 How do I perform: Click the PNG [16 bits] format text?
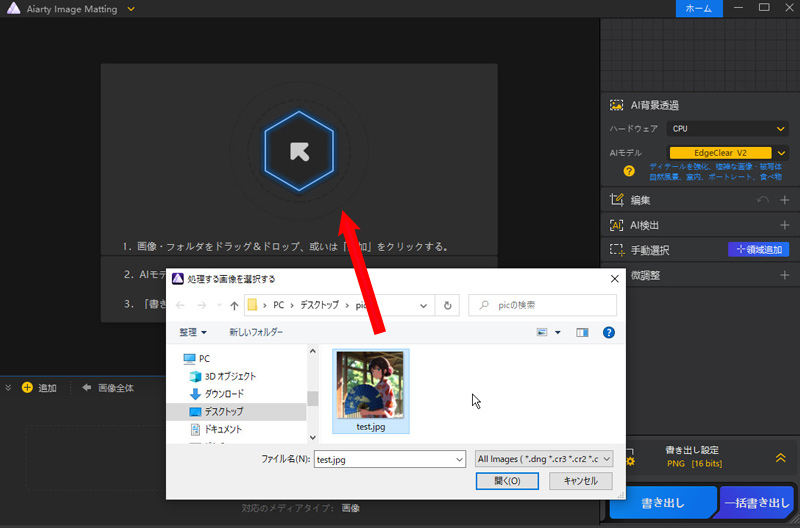pos(694,464)
